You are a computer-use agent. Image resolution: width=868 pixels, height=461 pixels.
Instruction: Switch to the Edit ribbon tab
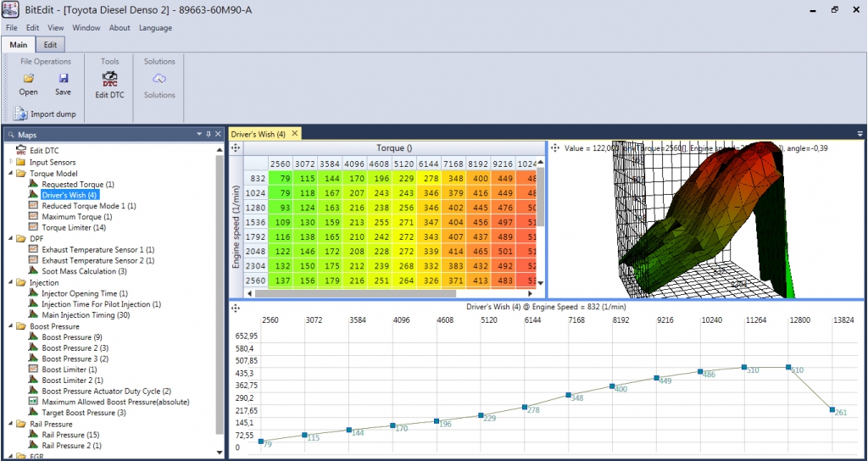50,45
